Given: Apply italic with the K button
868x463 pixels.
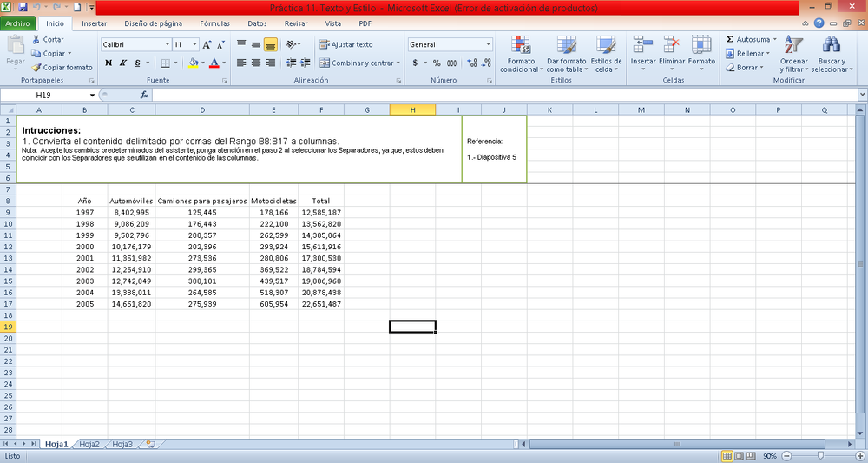Looking at the screenshot, I should coord(123,63).
